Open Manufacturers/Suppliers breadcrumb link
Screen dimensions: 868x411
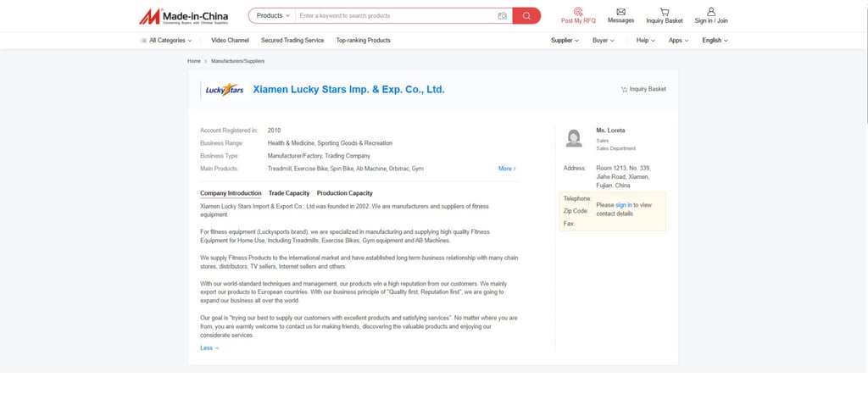click(x=237, y=61)
